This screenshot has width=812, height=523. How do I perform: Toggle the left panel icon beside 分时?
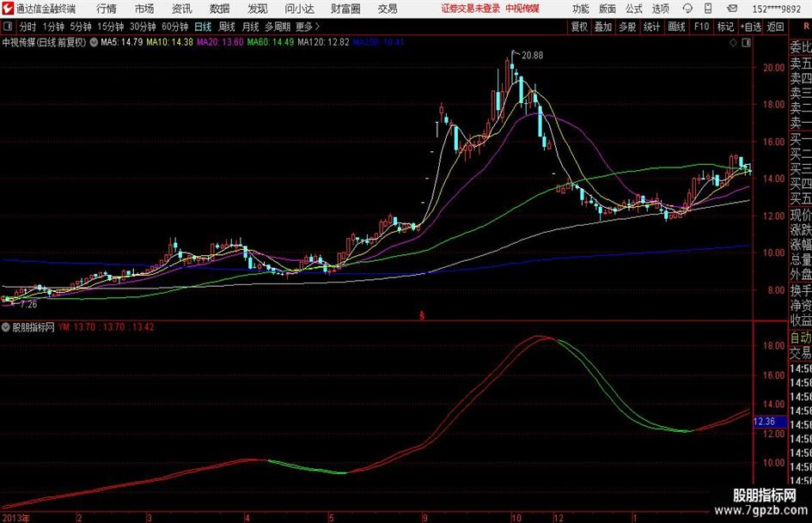(7, 27)
